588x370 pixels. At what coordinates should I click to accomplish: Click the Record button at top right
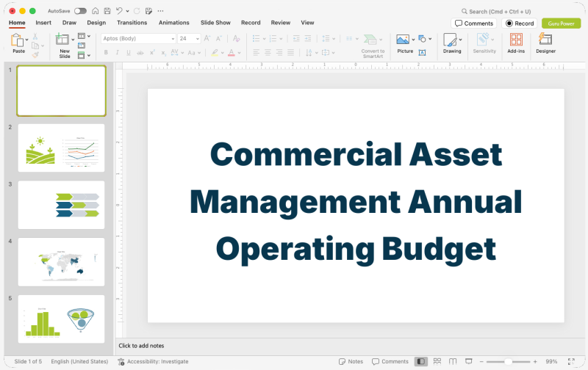[x=520, y=23]
